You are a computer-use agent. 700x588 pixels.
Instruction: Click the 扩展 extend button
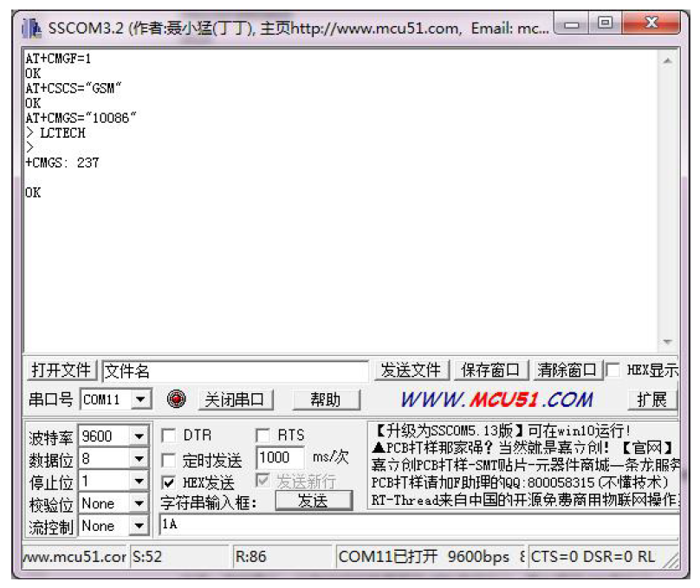[x=652, y=399]
